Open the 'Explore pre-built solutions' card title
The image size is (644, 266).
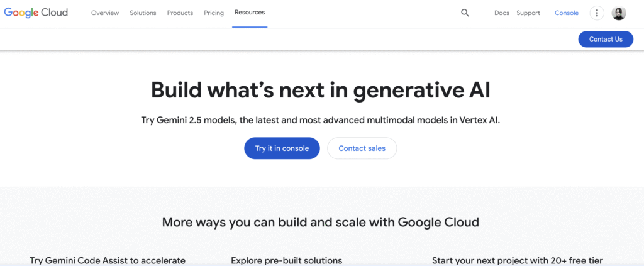286,260
